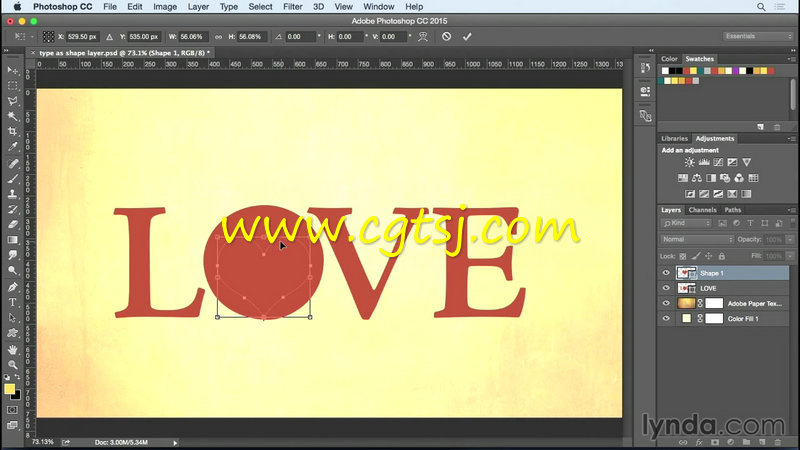800x450 pixels.
Task: Open the Adjustments panel flyout menu
Action: (791, 139)
